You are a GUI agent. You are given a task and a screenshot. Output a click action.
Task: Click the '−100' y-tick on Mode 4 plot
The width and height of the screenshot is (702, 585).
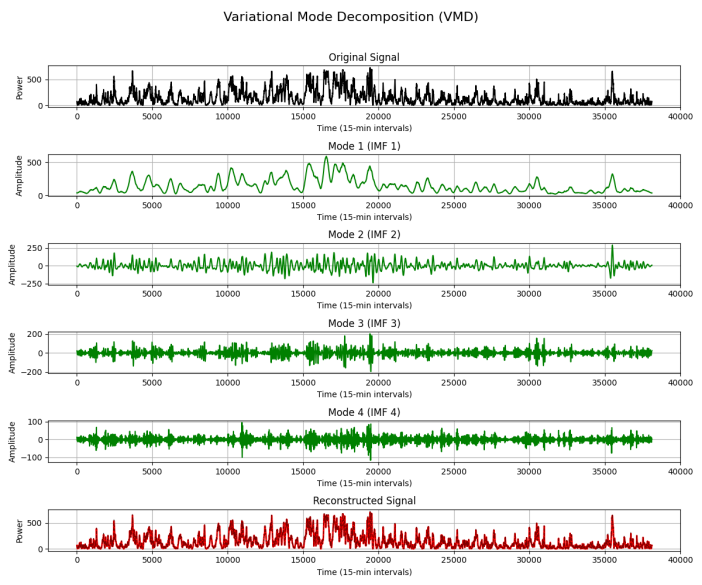pos(31,457)
